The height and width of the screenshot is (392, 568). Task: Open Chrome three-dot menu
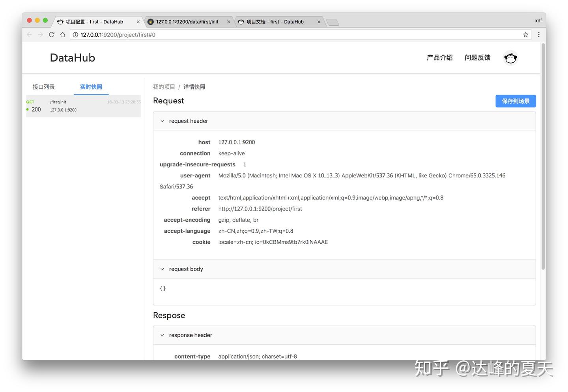(x=539, y=35)
